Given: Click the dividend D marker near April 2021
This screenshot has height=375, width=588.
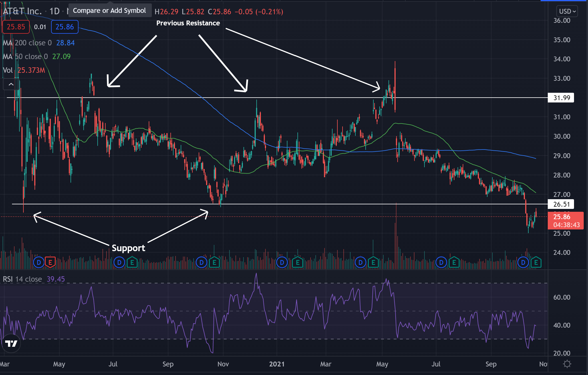Looking at the screenshot, I should pyautogui.click(x=361, y=262).
